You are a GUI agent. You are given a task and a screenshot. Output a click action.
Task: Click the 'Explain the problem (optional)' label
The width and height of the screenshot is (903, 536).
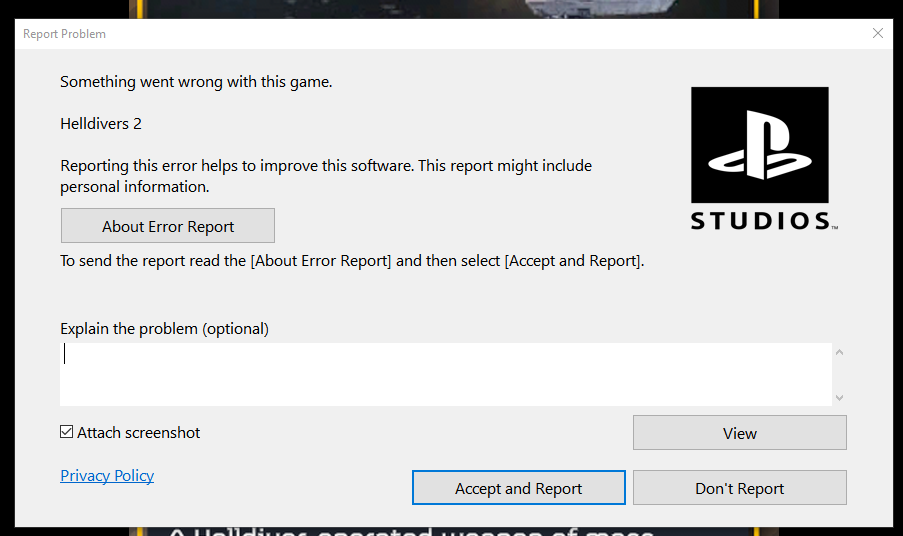[165, 329]
